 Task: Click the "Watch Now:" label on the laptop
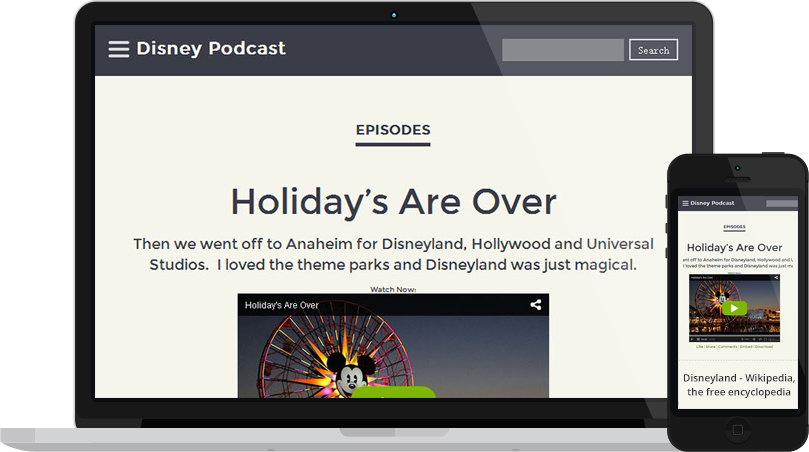click(x=393, y=289)
